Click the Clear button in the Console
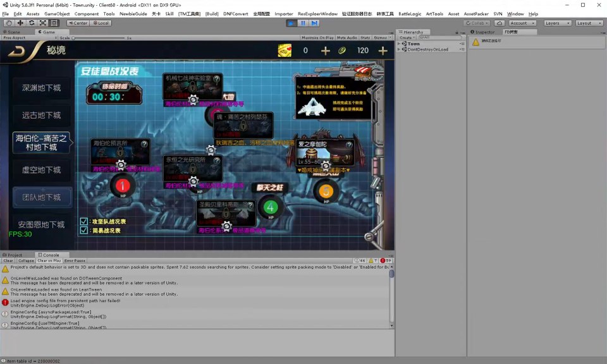Viewport: 607px width, 364px height. tap(8, 260)
